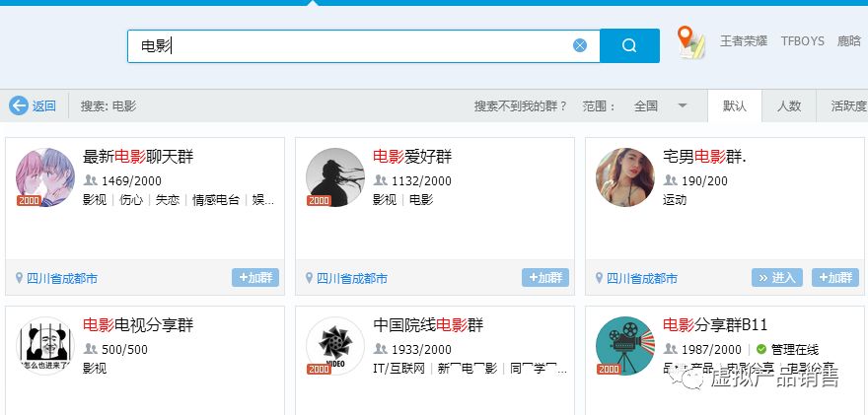Clear the search box with the X icon
The width and height of the screenshot is (868, 415).
pyautogui.click(x=580, y=45)
